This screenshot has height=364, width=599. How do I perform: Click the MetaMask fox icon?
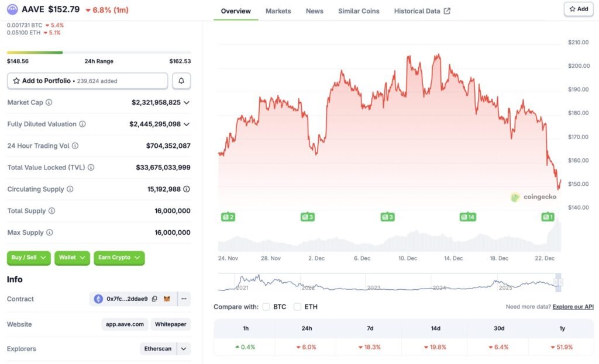(167, 299)
